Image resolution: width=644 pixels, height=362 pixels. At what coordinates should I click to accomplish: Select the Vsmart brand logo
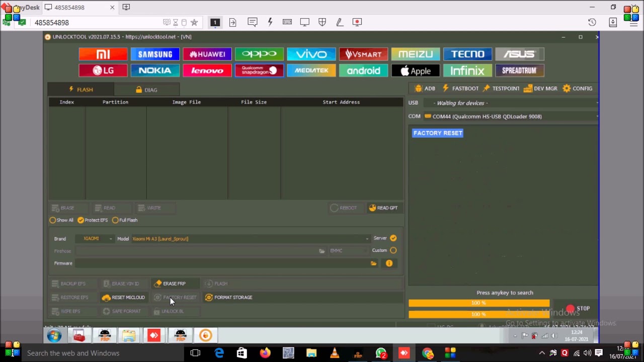pos(363,54)
